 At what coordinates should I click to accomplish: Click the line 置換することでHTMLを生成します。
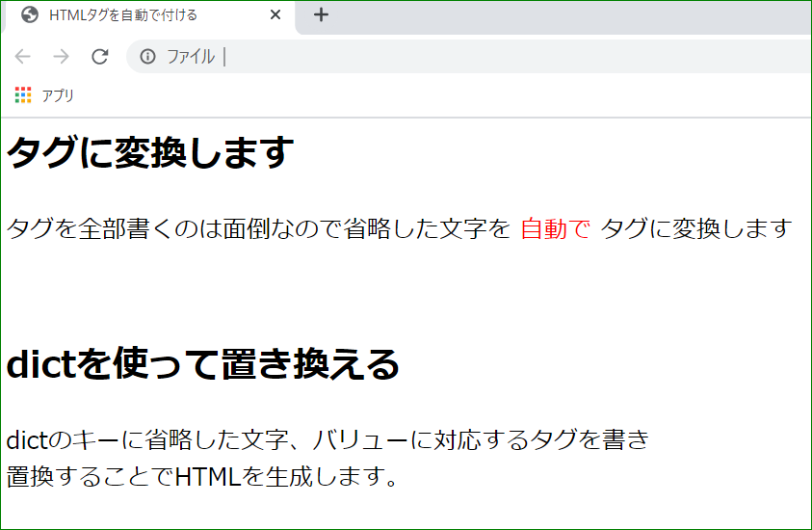[x=202, y=476]
